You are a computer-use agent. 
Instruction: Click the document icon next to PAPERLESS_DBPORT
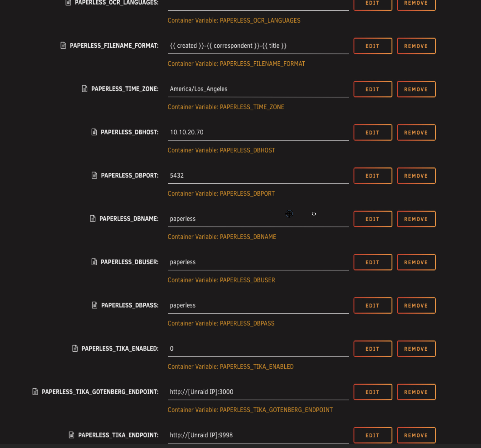tap(94, 175)
